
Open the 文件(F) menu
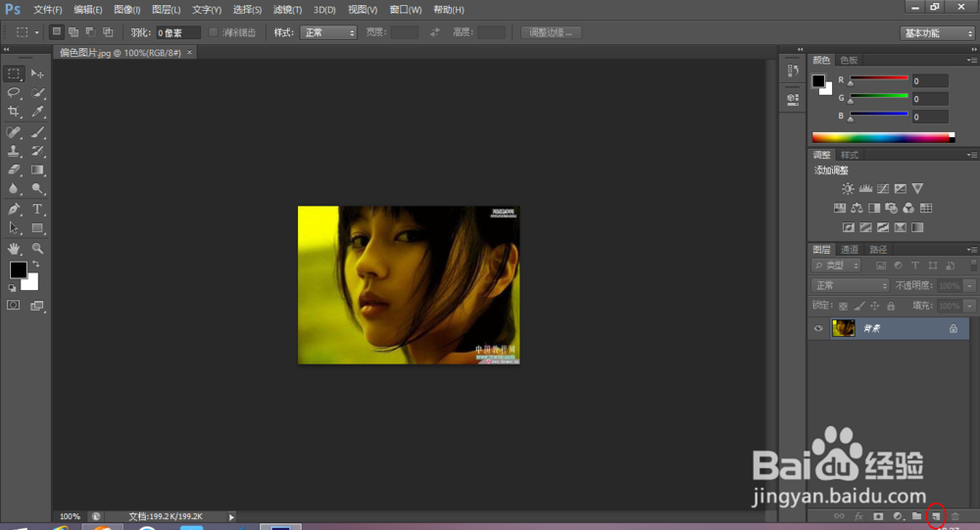pos(47,10)
